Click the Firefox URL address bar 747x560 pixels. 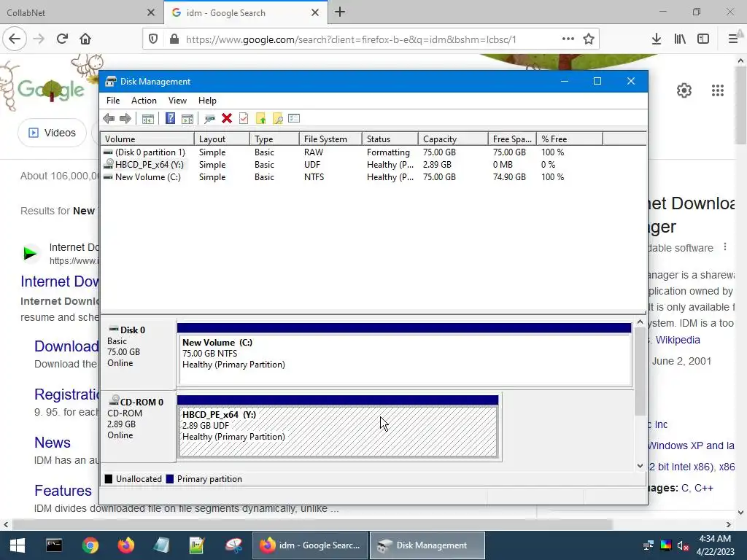point(351,39)
